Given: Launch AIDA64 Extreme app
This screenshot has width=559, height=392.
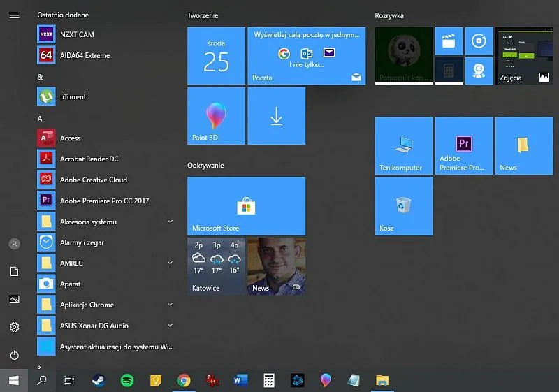Looking at the screenshot, I should [x=106, y=55].
